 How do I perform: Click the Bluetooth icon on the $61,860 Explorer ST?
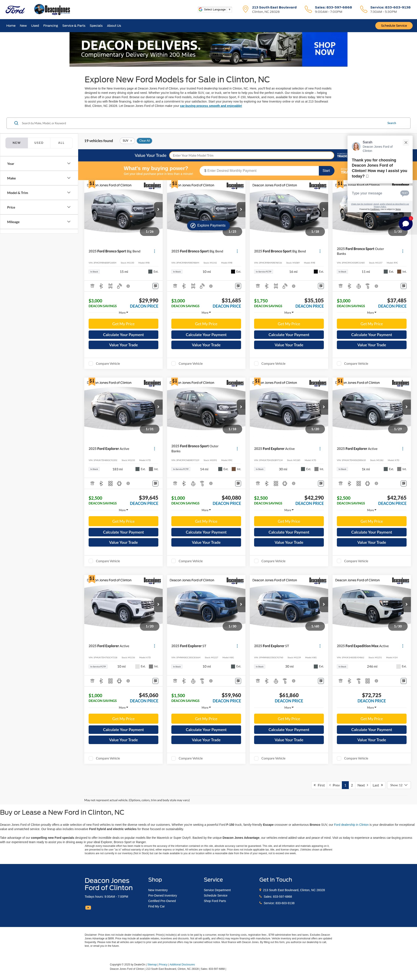pyautogui.click(x=267, y=681)
